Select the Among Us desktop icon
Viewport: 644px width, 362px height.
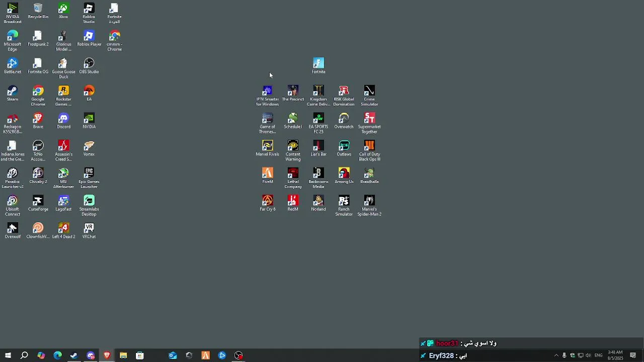tap(344, 176)
